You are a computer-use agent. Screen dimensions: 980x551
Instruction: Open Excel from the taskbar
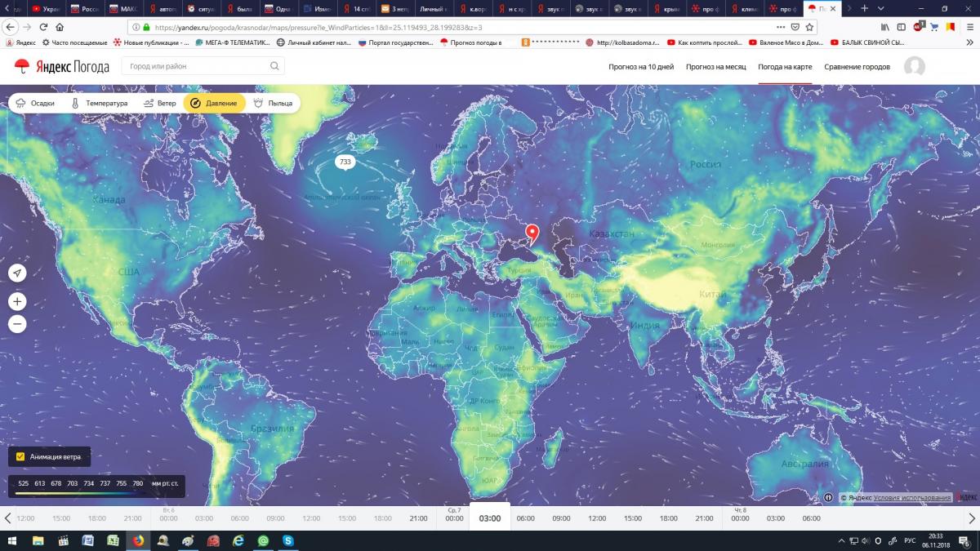113,540
